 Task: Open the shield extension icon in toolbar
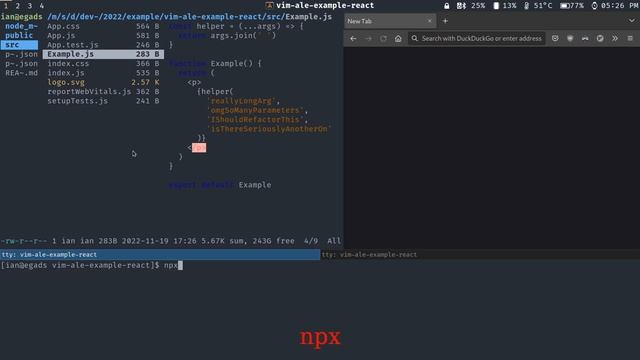pos(570,38)
